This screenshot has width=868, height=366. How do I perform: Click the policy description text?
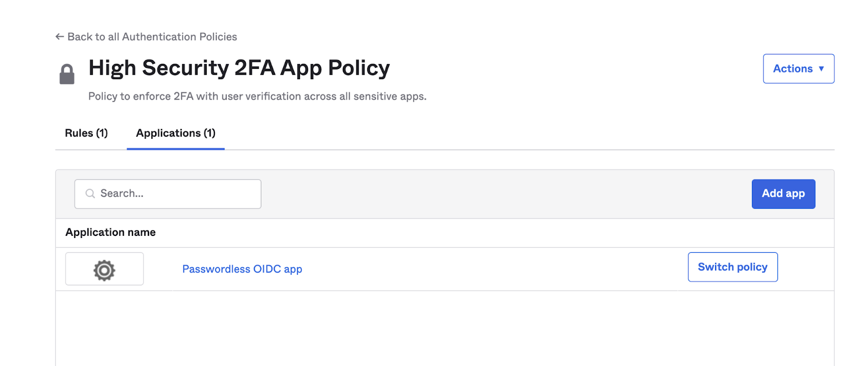click(x=257, y=96)
